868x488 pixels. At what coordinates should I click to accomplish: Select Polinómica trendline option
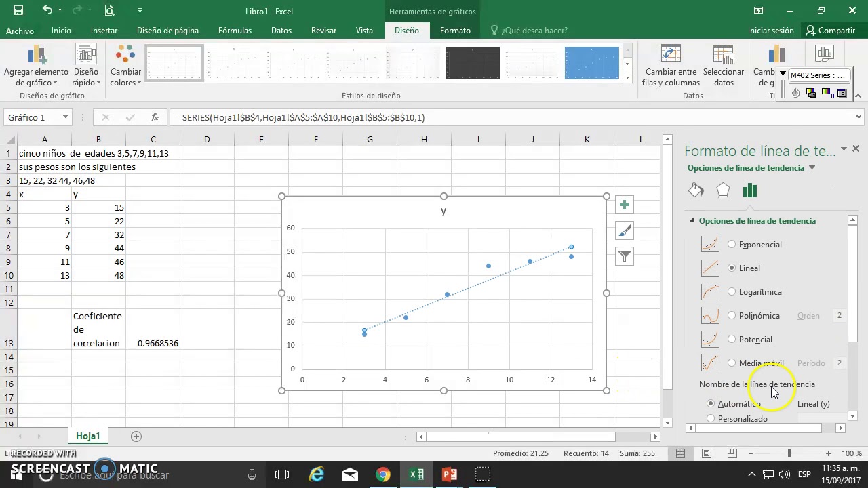tap(732, 315)
